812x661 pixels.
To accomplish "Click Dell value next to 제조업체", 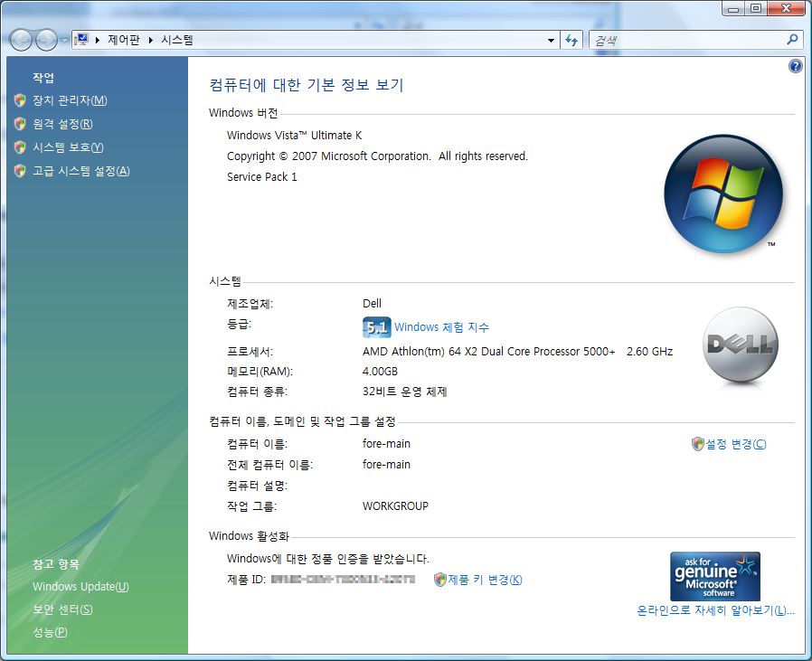I will click(x=372, y=304).
